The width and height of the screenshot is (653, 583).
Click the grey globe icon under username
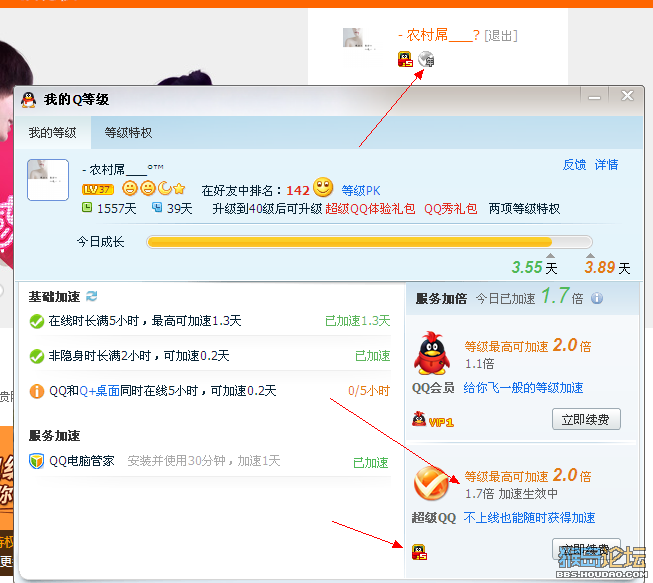coord(426,59)
